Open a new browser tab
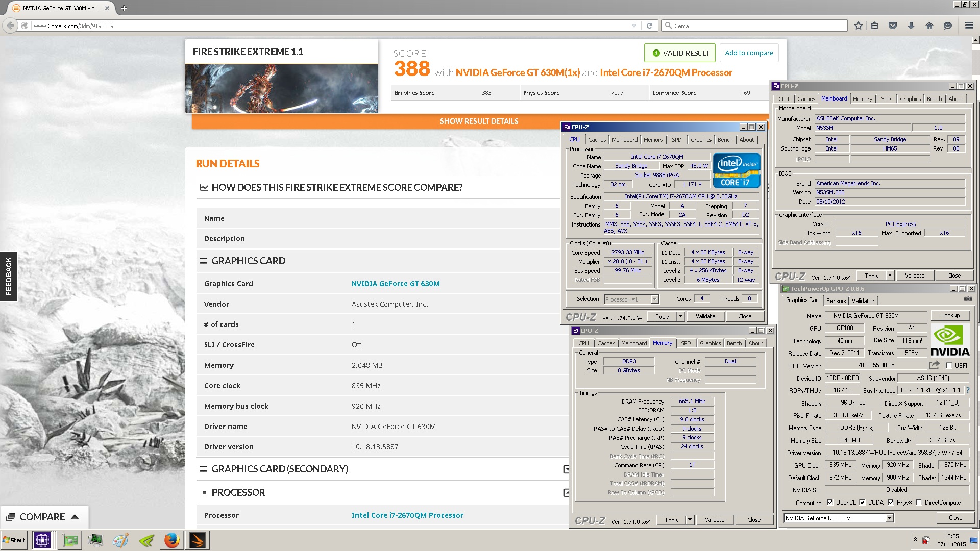980x551 pixels. coord(124,8)
